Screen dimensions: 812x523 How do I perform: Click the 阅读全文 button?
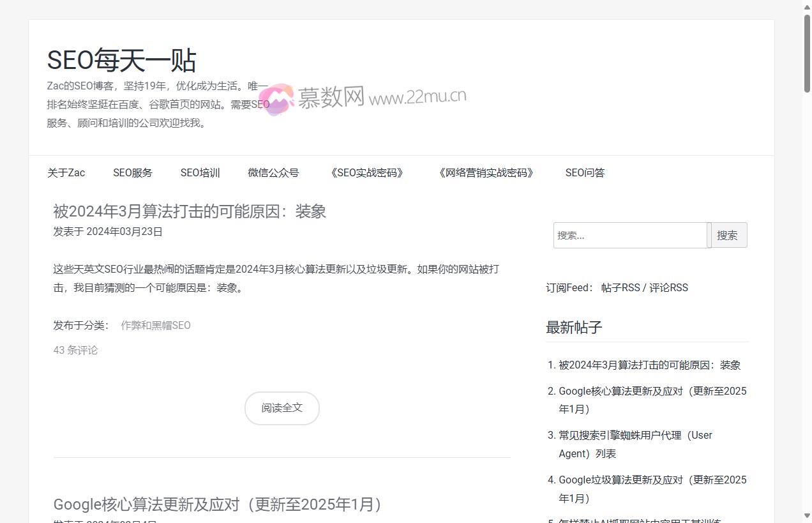click(282, 408)
